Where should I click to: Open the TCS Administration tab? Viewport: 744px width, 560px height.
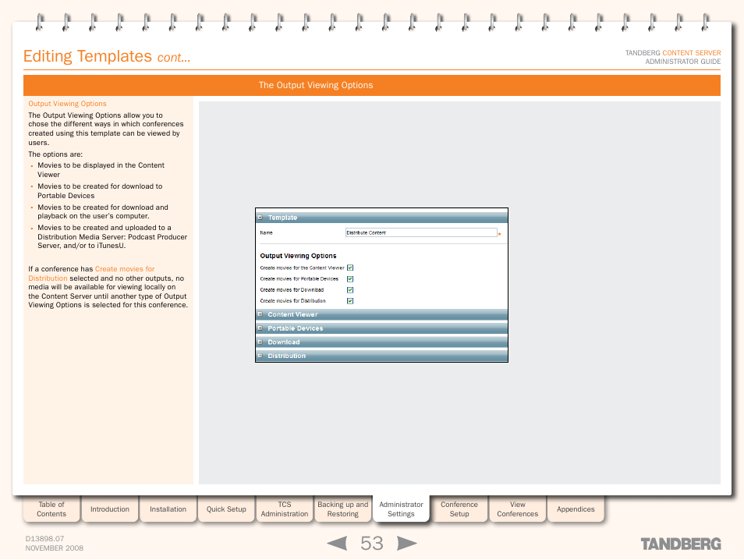[x=285, y=509]
